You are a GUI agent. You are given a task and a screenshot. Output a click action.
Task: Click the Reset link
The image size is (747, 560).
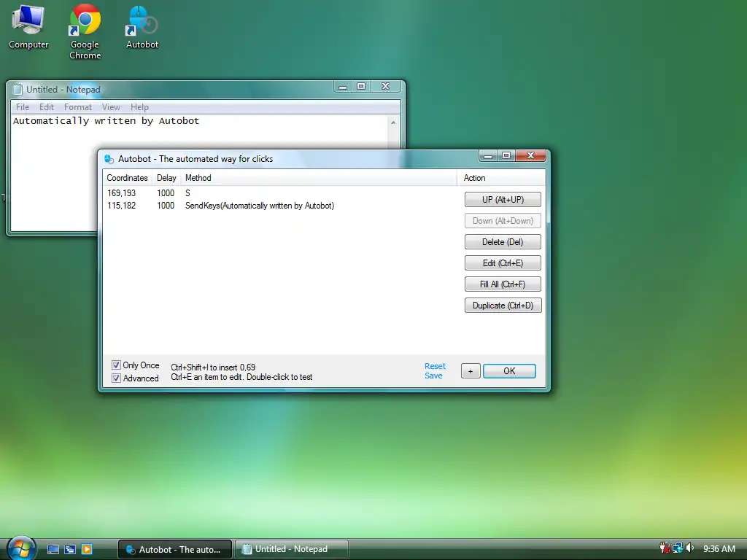click(435, 366)
